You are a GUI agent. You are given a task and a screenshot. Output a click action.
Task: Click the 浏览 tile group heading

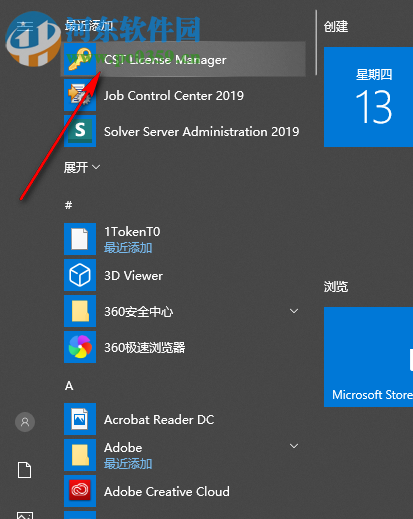click(336, 287)
